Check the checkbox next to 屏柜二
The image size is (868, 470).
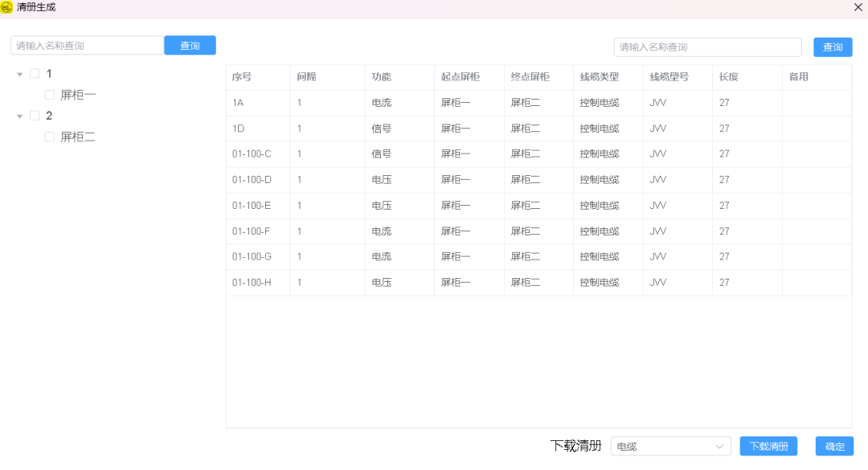coord(48,137)
